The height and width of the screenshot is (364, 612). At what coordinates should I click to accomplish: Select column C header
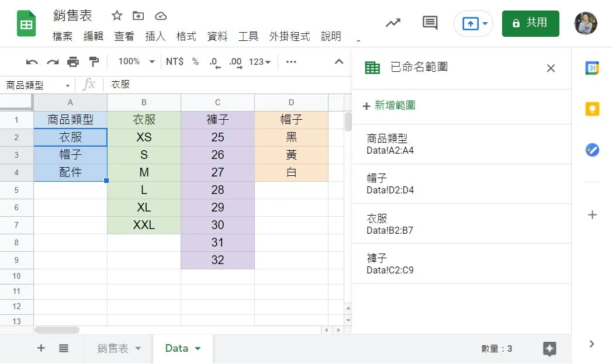218,103
